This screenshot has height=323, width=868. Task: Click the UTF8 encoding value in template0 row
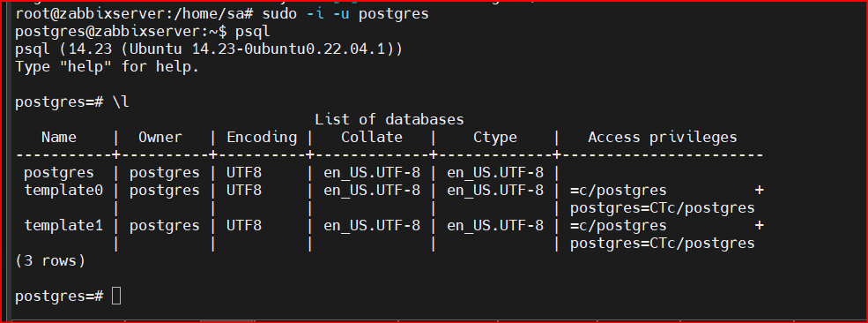tap(244, 191)
